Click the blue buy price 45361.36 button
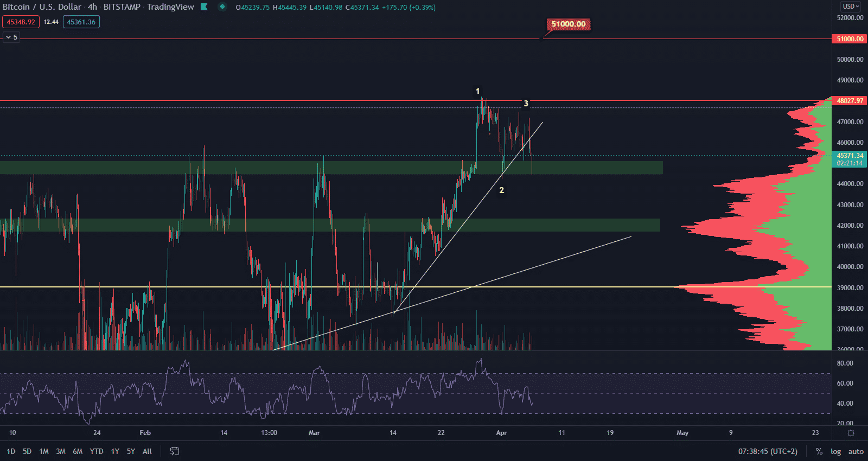Screen dimensions: 868x461 (81, 22)
